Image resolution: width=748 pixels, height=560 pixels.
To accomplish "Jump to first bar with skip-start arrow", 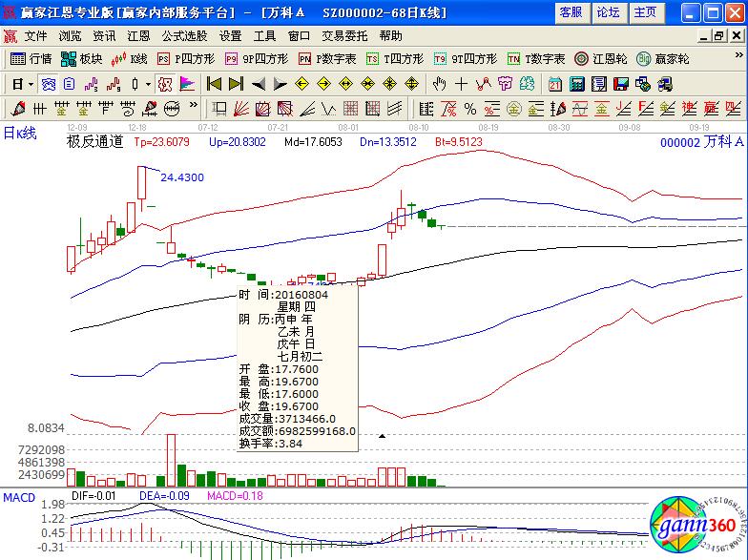I will tap(215, 83).
